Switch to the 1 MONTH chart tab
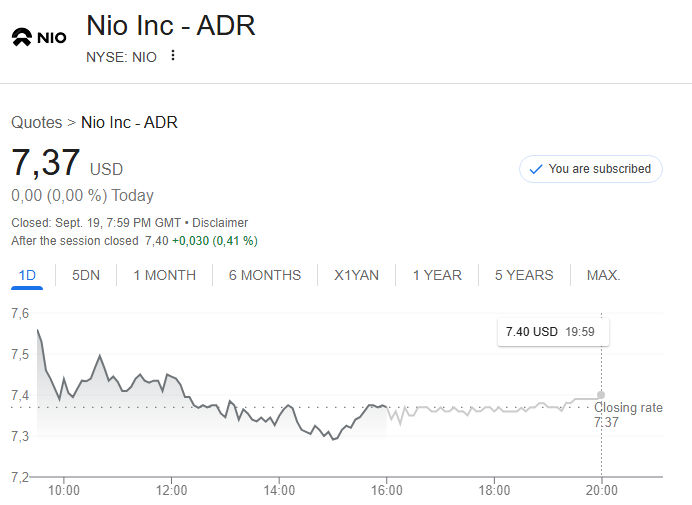Screen dimensions: 692x505 tap(165, 275)
